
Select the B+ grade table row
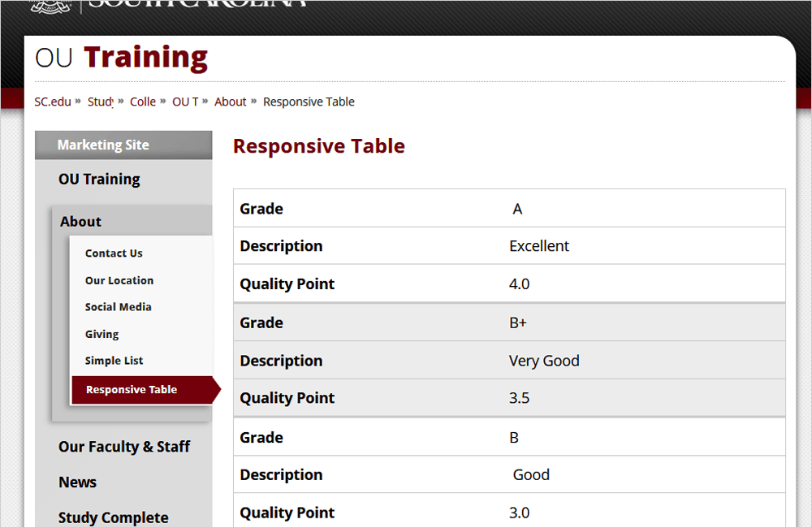pos(508,322)
